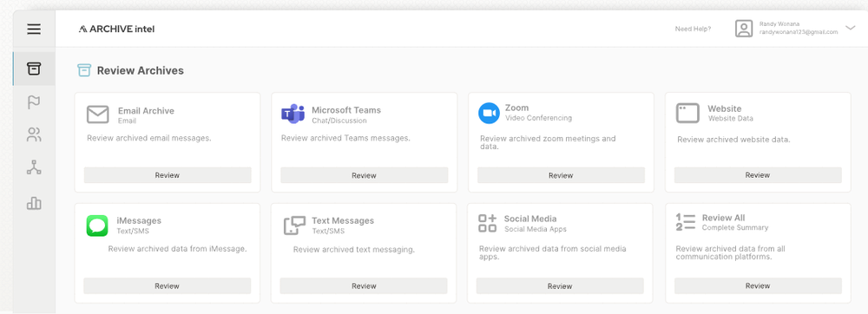
Task: Expand the user account dropdown chevron
Action: coord(851,29)
